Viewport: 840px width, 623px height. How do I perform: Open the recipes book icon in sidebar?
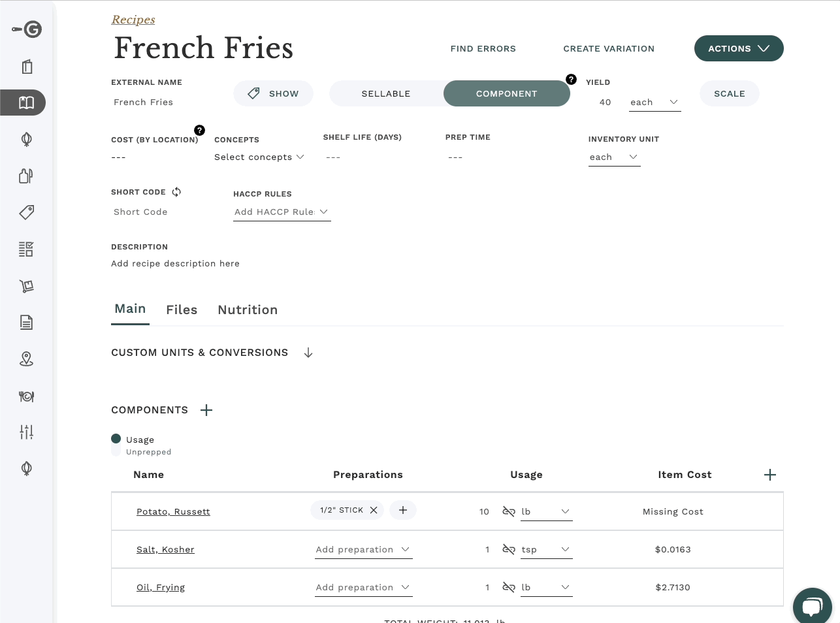(26, 103)
